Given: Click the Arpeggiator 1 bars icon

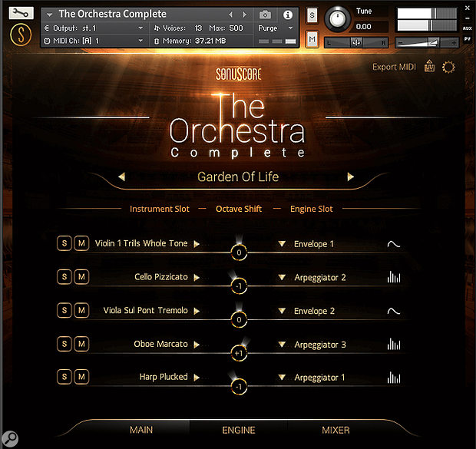Looking at the screenshot, I should point(394,378).
